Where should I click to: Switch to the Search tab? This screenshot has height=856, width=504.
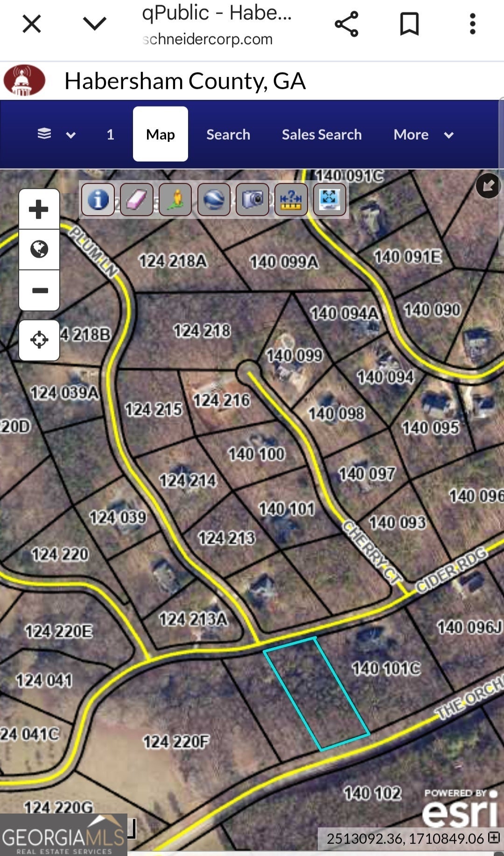tap(228, 134)
